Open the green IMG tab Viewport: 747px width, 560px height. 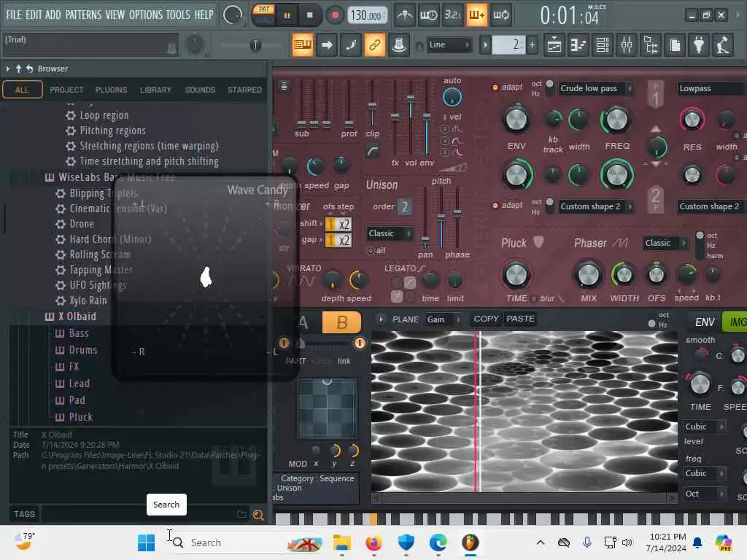click(x=735, y=322)
